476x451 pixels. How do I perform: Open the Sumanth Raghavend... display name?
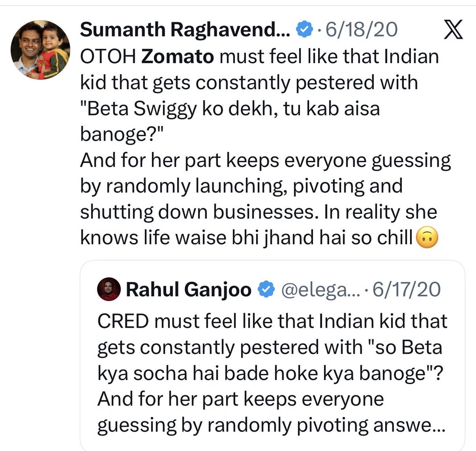(x=185, y=30)
